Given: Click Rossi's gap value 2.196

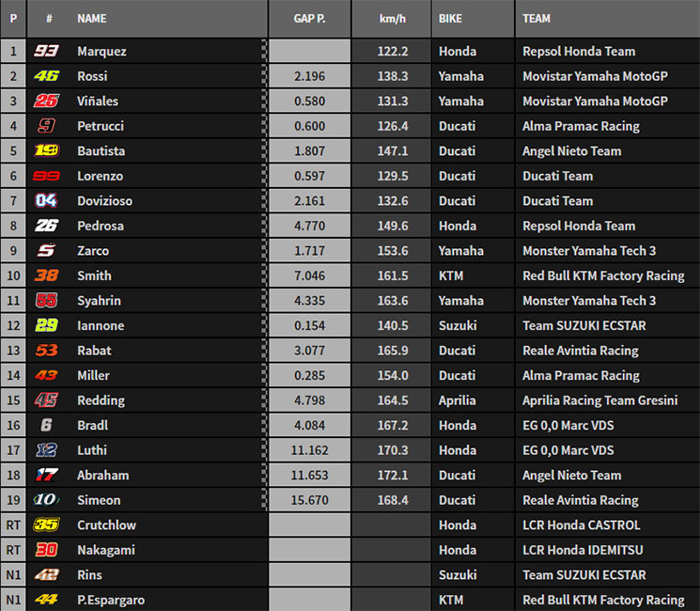Looking at the screenshot, I should (309, 76).
